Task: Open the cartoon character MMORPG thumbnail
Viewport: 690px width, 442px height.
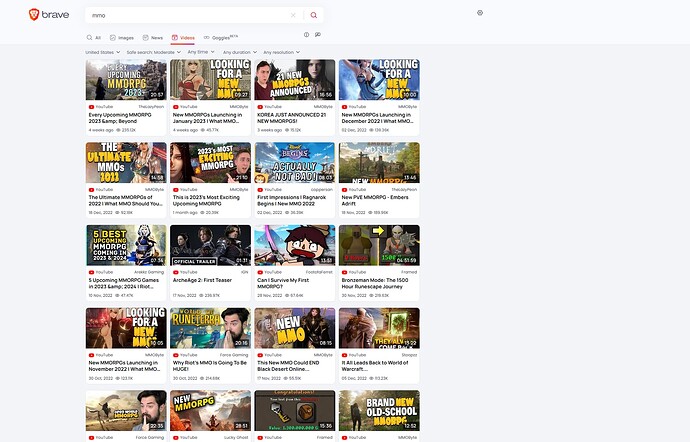Action: [x=295, y=245]
